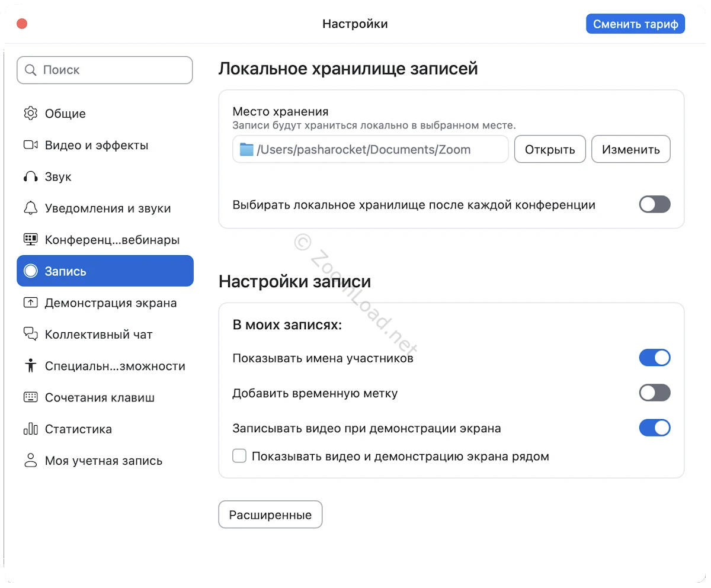
Task: Turn on Добавить временную метку toggle
Action: coord(654,393)
